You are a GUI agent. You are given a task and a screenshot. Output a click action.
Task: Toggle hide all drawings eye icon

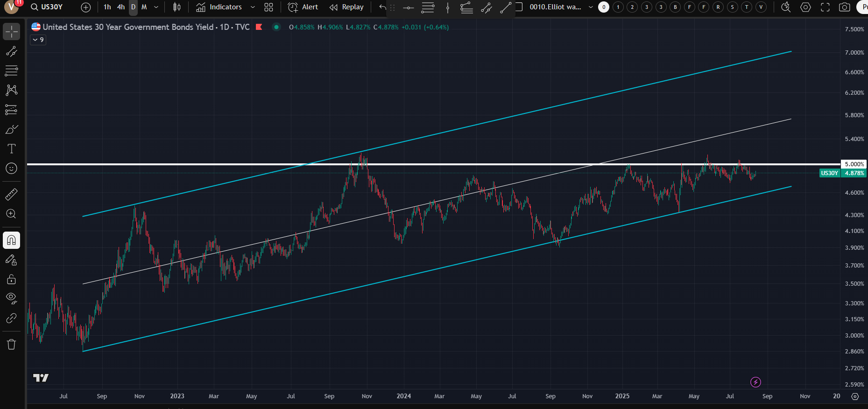click(x=12, y=298)
